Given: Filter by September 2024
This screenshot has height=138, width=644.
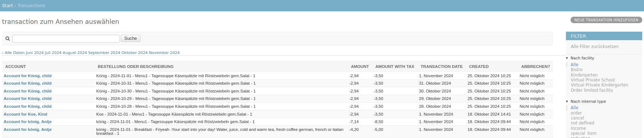Looking at the screenshot, I should (x=104, y=53).
